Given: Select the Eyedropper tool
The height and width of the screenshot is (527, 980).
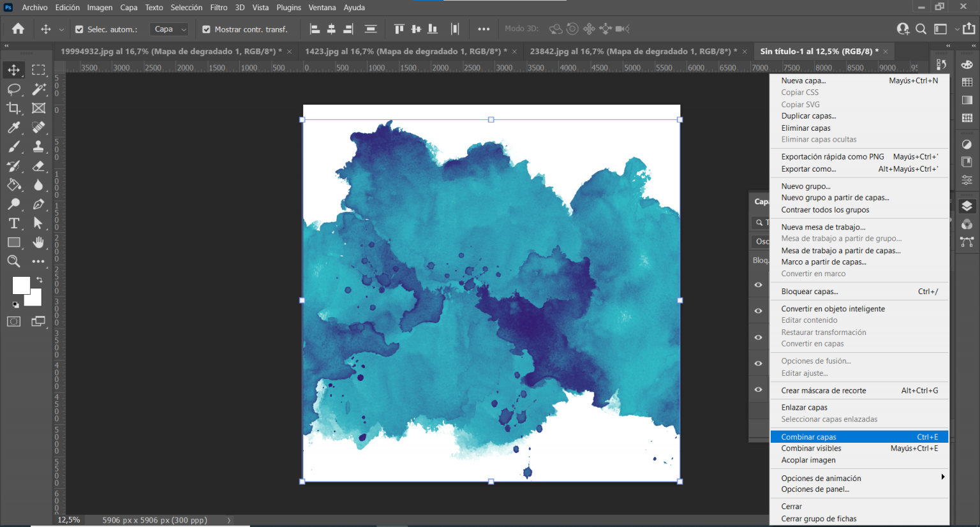Looking at the screenshot, I should click(13, 127).
